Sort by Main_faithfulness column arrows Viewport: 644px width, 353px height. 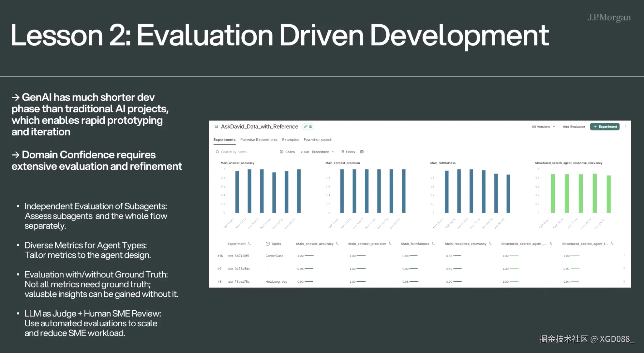point(433,244)
